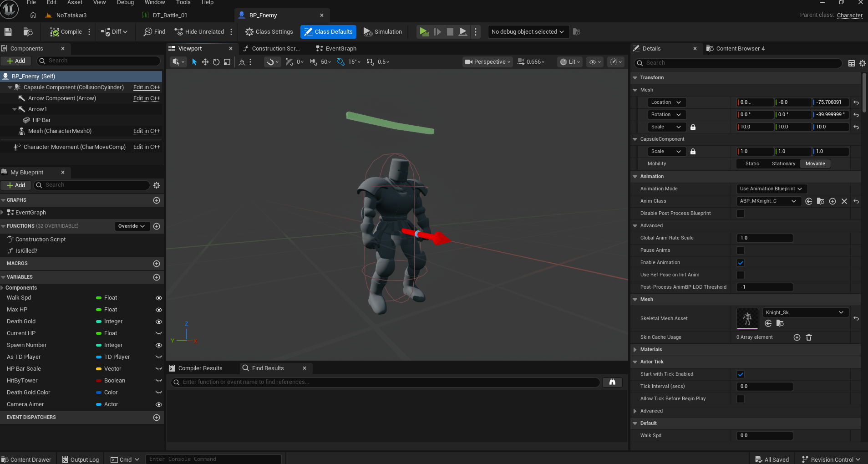Click HP Bar Scale Vector type pill
The image size is (868, 464).
click(99, 369)
